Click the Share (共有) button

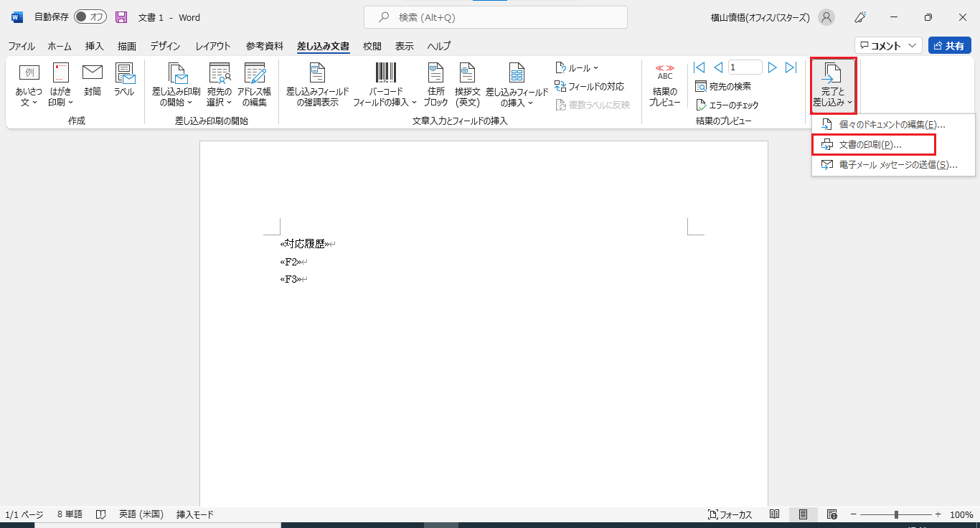point(949,46)
